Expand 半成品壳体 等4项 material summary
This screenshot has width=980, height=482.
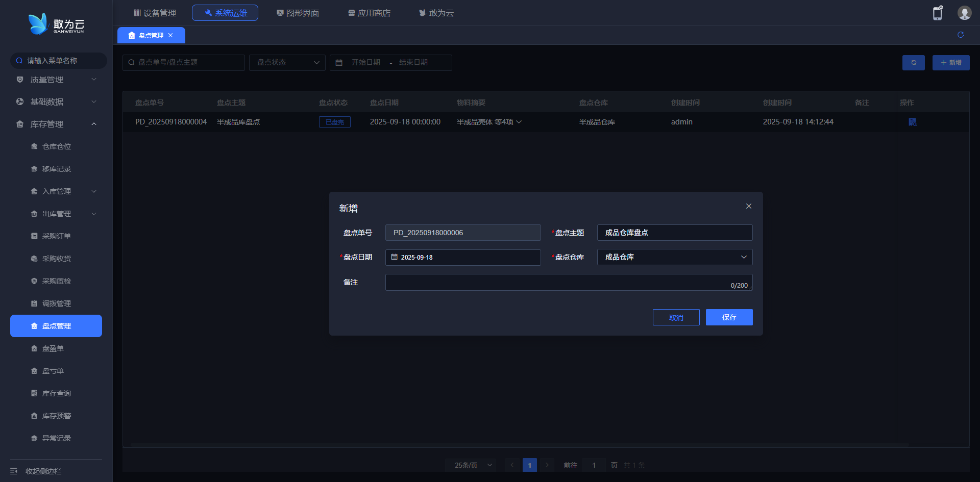(x=519, y=122)
